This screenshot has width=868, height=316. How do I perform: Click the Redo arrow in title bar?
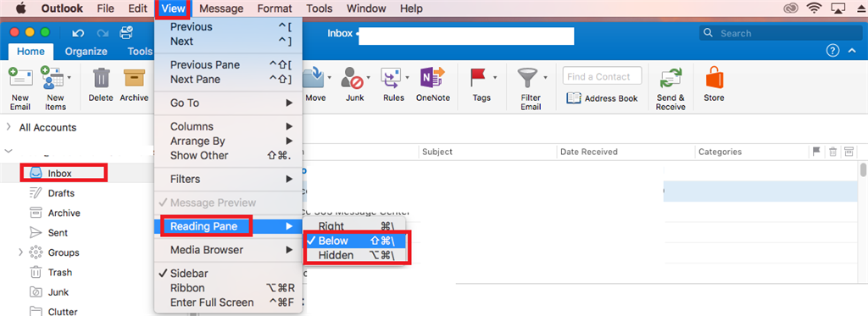(103, 33)
